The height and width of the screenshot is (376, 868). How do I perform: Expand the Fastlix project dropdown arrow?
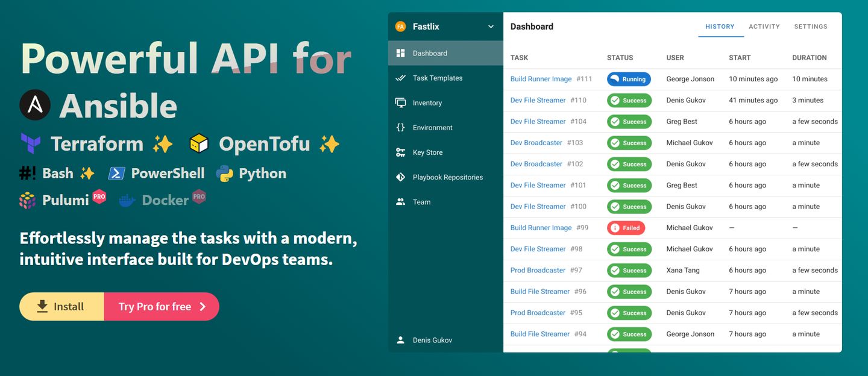(x=491, y=27)
